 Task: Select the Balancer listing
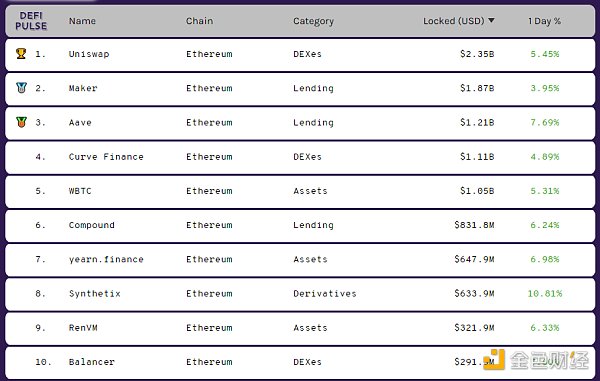[x=300, y=363]
